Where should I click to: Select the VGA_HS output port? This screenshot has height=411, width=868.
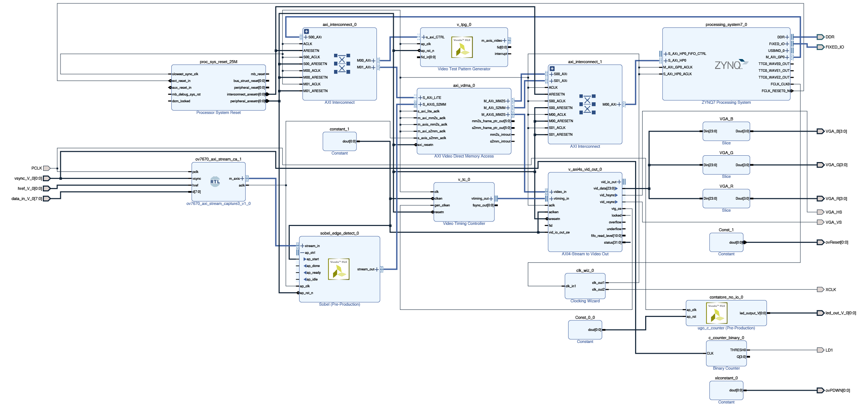point(820,212)
